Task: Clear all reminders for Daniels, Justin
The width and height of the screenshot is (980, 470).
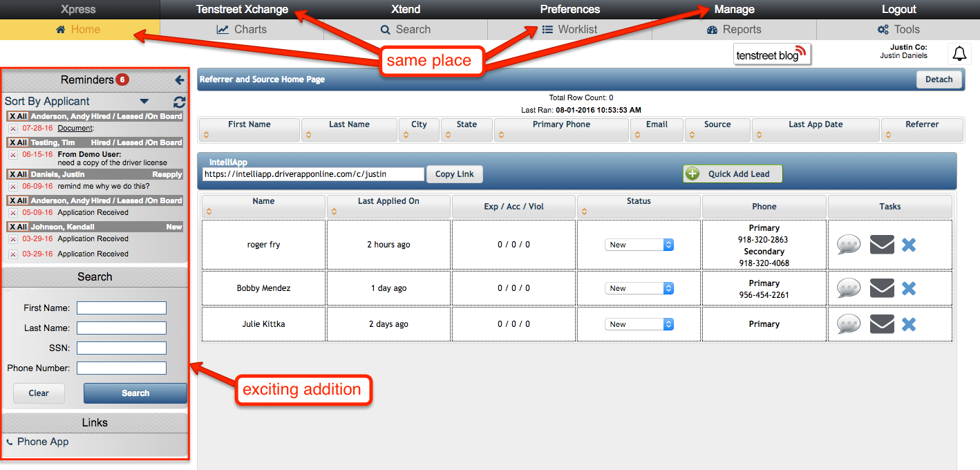Action: [18, 174]
